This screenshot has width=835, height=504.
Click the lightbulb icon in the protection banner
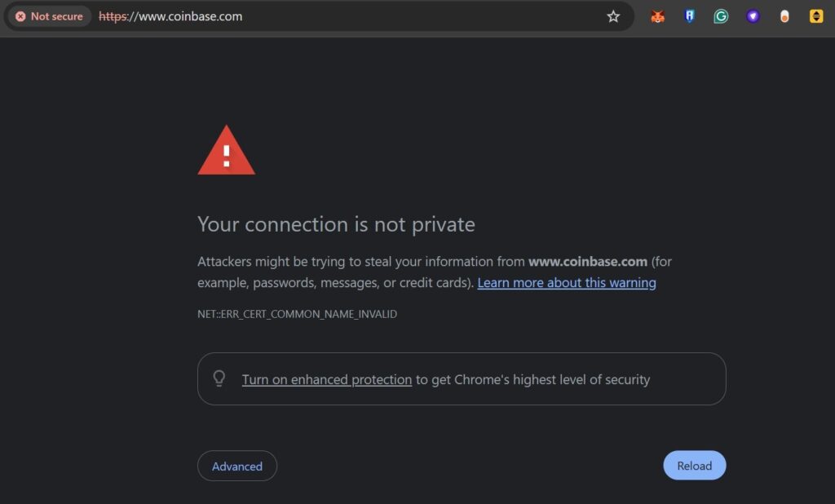[x=219, y=378]
